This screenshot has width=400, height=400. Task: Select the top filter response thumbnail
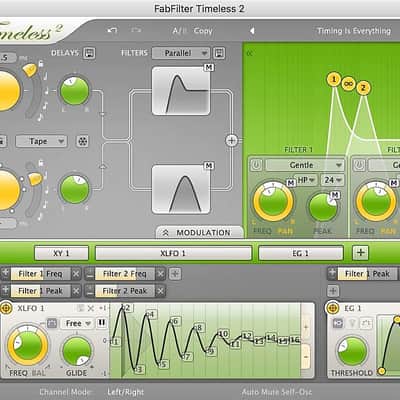[x=181, y=91]
